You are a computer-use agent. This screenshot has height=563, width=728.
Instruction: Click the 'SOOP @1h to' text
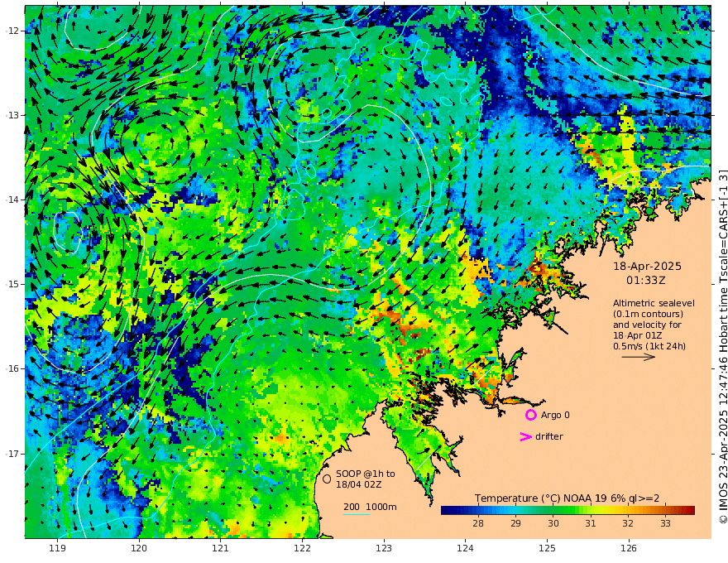pyautogui.click(x=366, y=474)
